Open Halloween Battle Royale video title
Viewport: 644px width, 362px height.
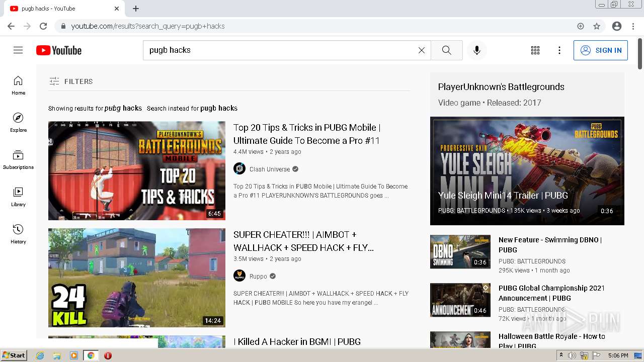(x=551, y=341)
